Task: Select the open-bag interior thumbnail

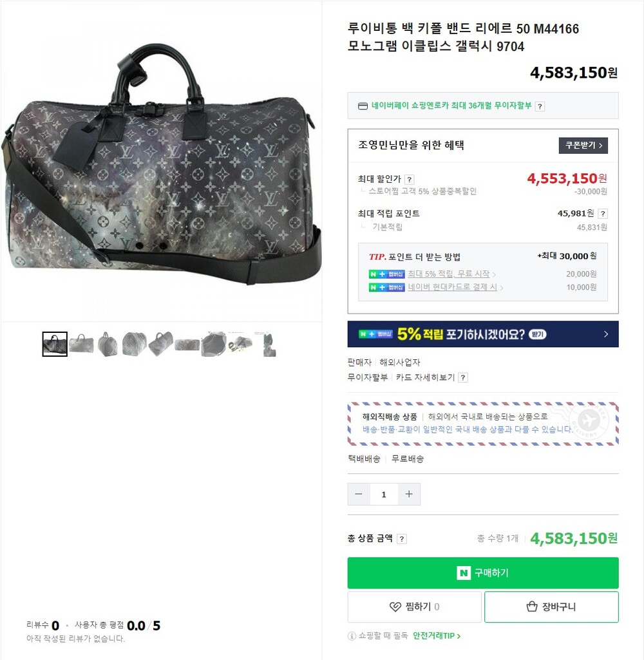Action: (x=213, y=344)
